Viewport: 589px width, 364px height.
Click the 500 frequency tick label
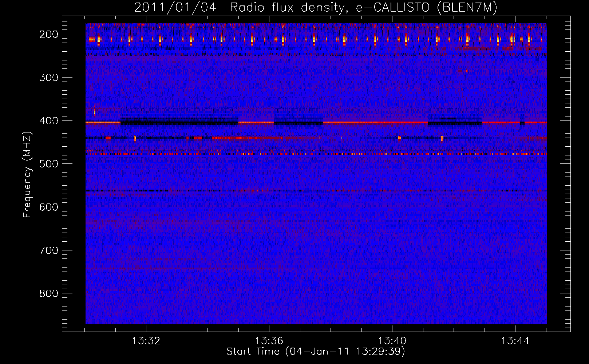tap(48, 164)
